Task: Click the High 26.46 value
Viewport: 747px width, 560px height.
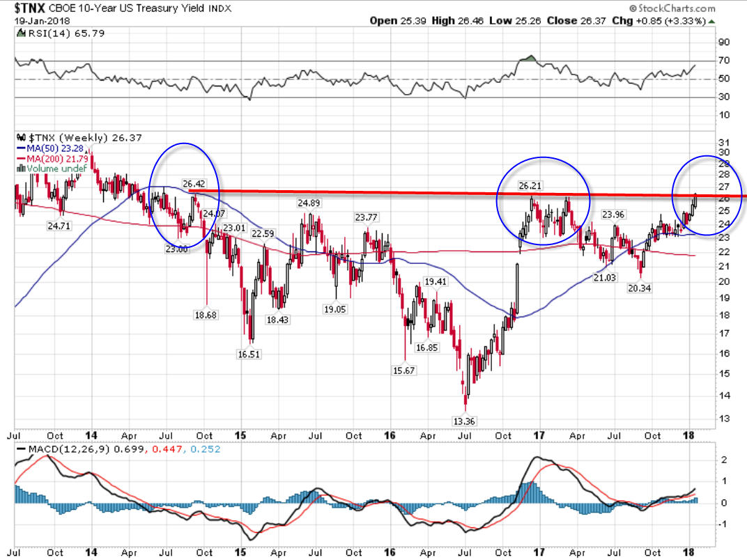Action: click(457, 21)
